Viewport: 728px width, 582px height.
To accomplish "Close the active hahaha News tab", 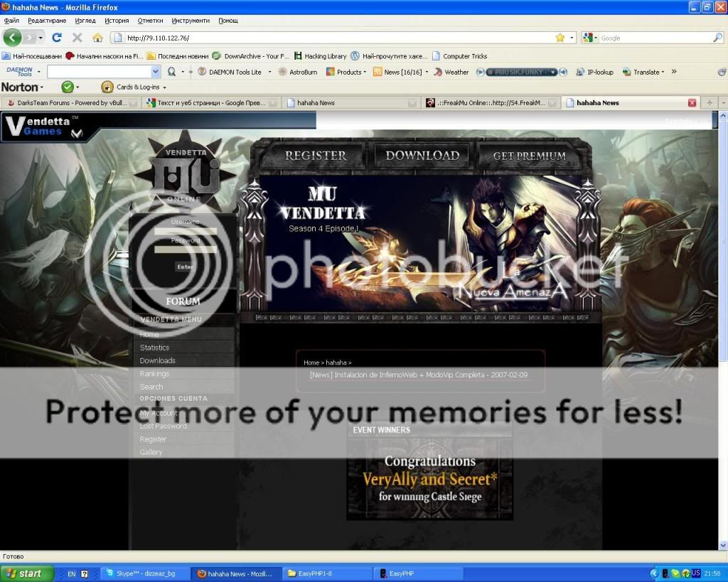I will pos(692,103).
